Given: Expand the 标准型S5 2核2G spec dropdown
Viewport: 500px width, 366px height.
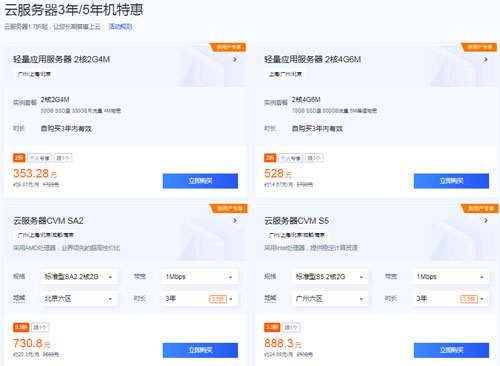Looking at the screenshot, I should tap(330, 277).
